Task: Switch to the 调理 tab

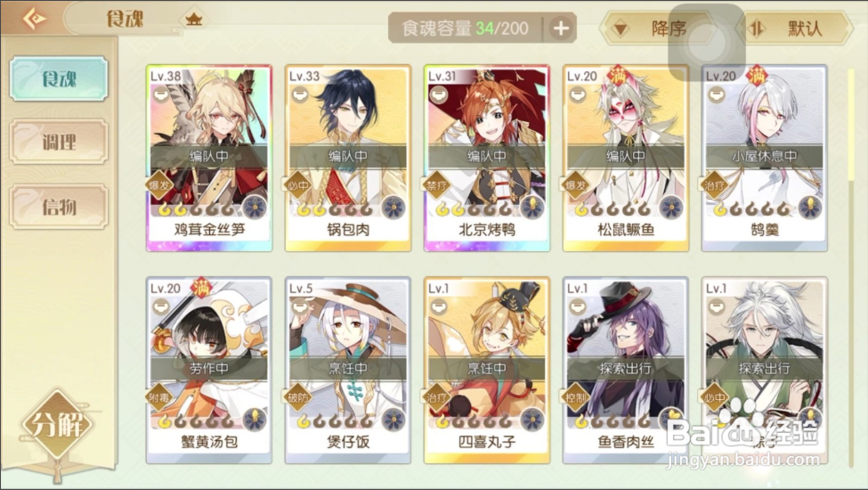Action: pos(59,143)
